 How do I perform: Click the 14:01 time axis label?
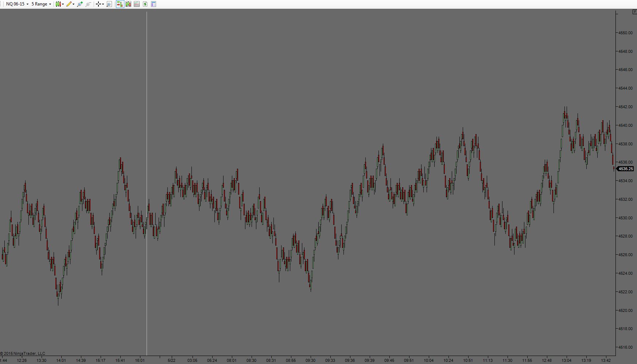tap(61, 360)
